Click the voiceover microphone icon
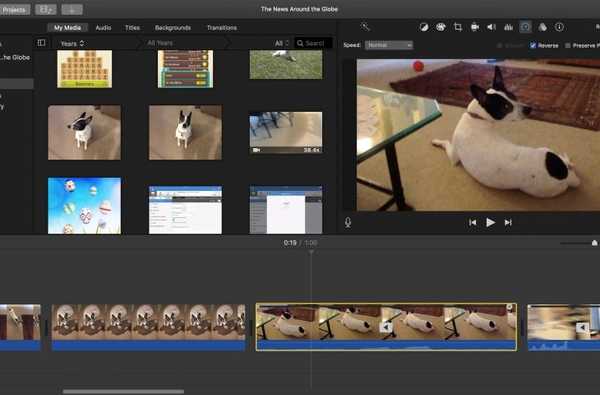 [348, 222]
